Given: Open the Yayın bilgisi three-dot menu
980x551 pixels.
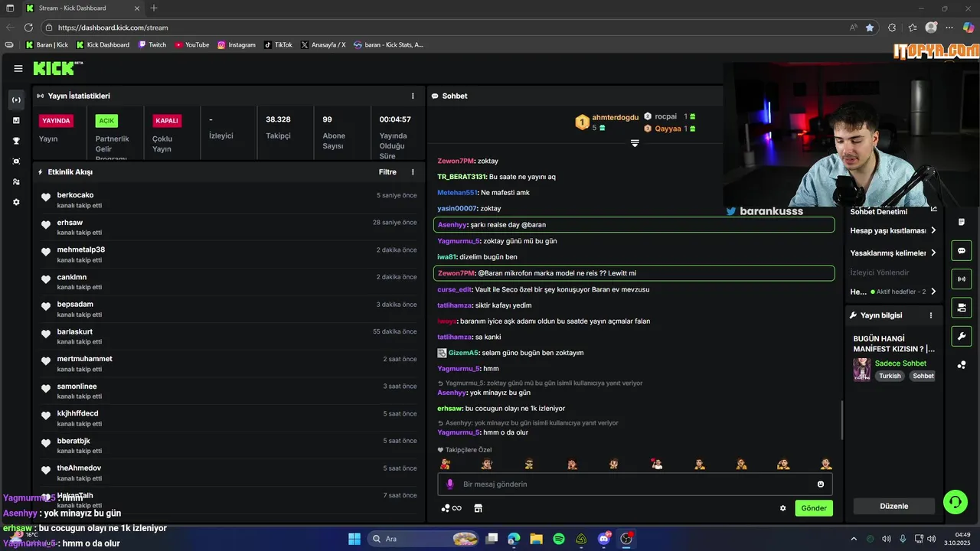Looking at the screenshot, I should coord(931,315).
